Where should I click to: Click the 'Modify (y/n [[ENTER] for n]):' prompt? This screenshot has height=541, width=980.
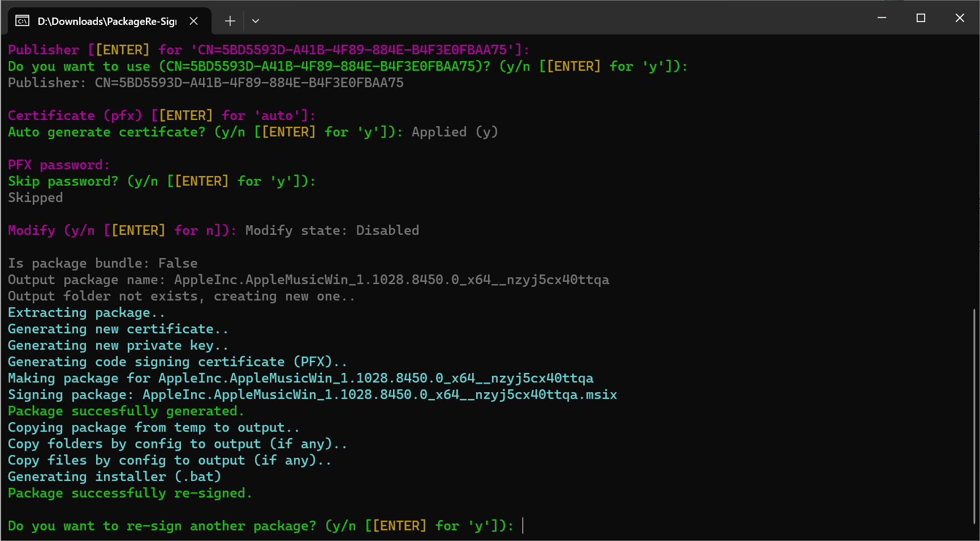tap(122, 230)
